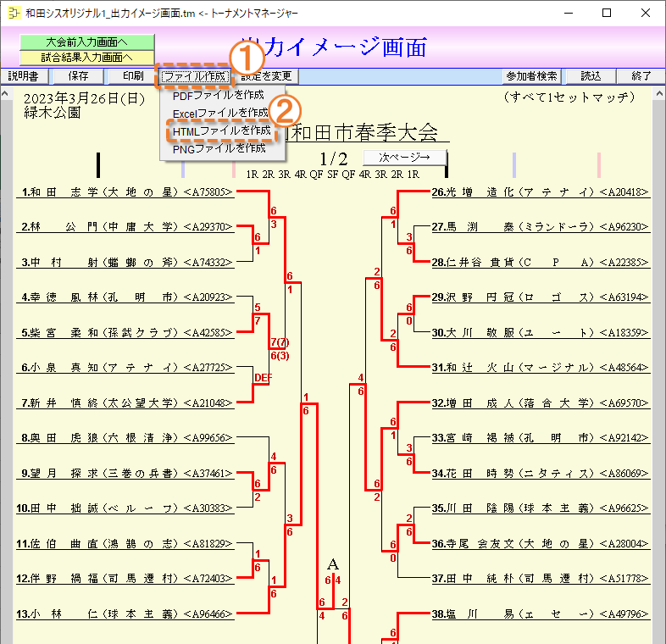Screen dimensions: 666x644
Task: Click player 32.増田 成人 entry
Action: [541, 402]
